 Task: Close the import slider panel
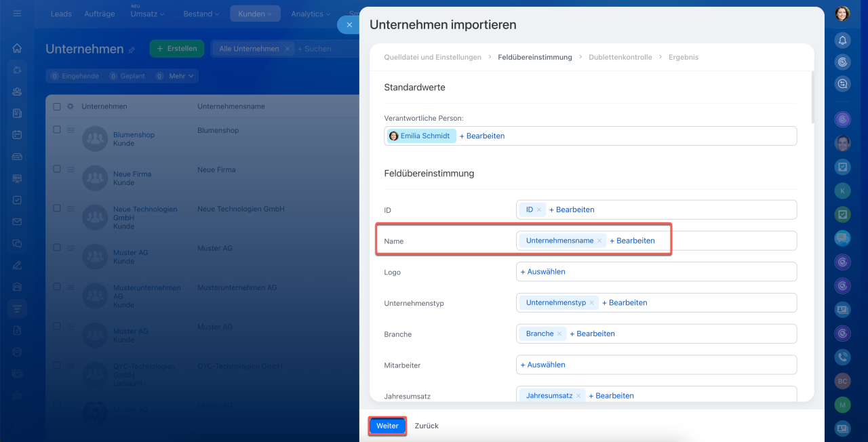pyautogui.click(x=349, y=24)
